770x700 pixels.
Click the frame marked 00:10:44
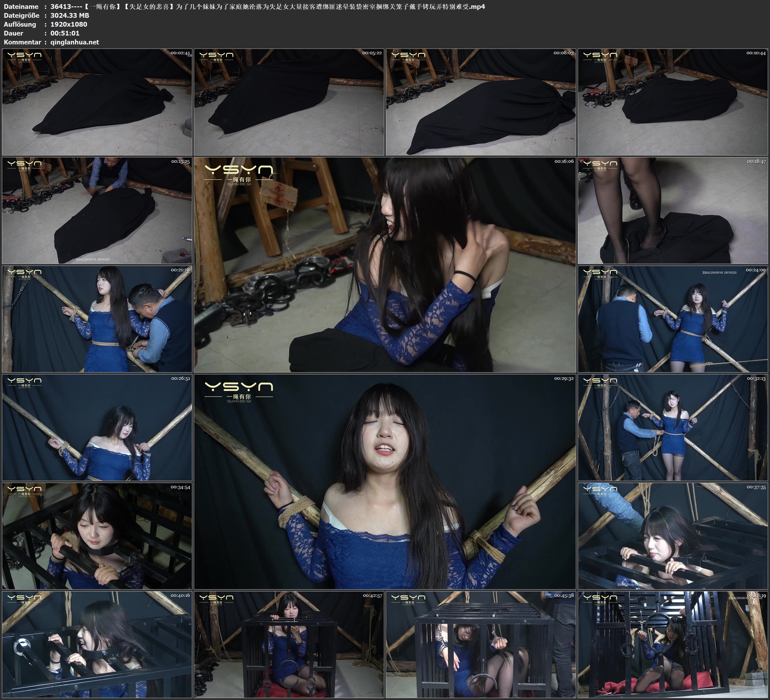(673, 102)
